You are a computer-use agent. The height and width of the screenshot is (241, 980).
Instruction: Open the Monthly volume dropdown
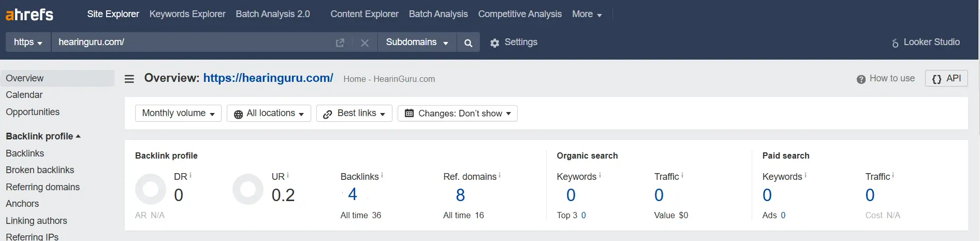tap(178, 113)
